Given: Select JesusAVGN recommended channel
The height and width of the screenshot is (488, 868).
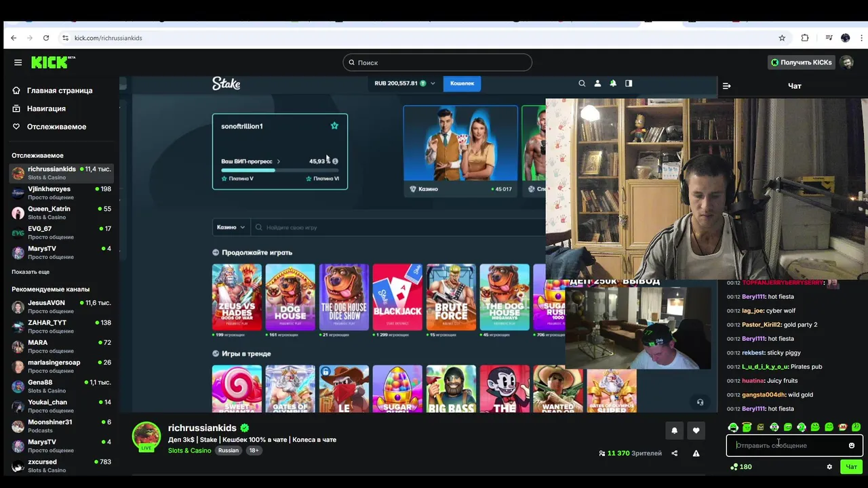Looking at the screenshot, I should [x=61, y=306].
